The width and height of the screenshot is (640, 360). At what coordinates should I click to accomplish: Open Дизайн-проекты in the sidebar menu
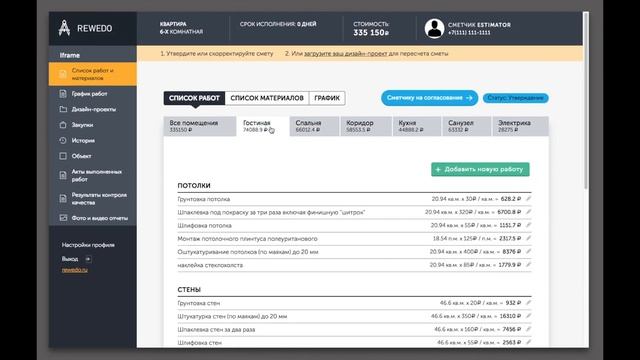pos(93,109)
